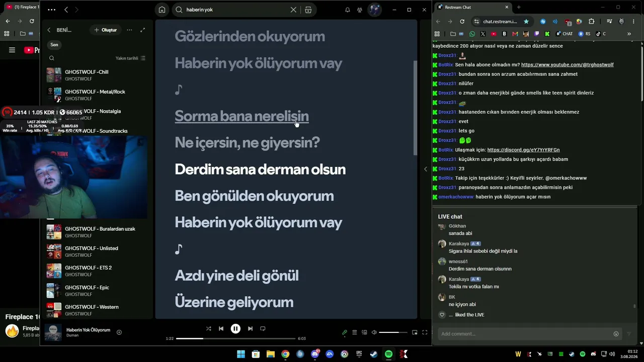
Task: Jump to lyric 'Sorma bana nerelisin'
Action: coord(242,116)
